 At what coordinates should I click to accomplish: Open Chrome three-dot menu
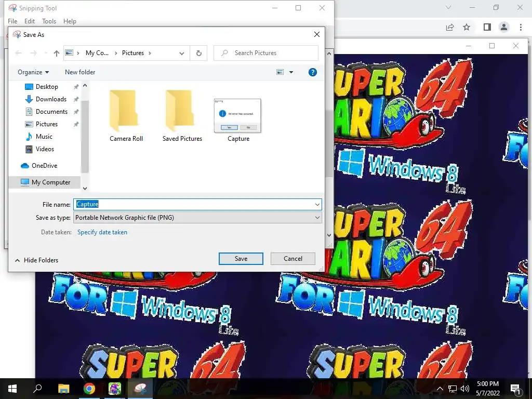pyautogui.click(x=521, y=27)
